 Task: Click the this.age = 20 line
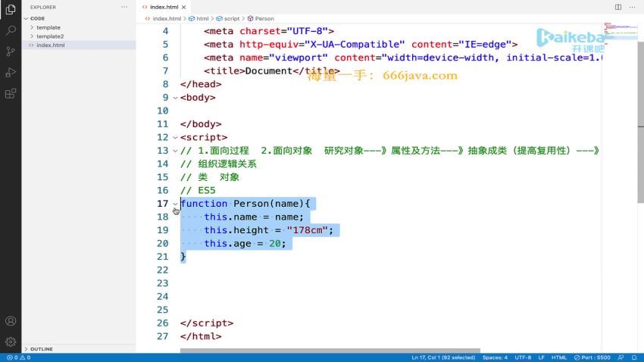(x=245, y=243)
